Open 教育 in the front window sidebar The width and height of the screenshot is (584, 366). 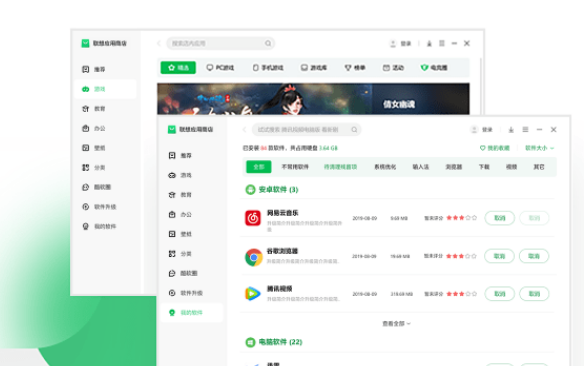pos(180,195)
